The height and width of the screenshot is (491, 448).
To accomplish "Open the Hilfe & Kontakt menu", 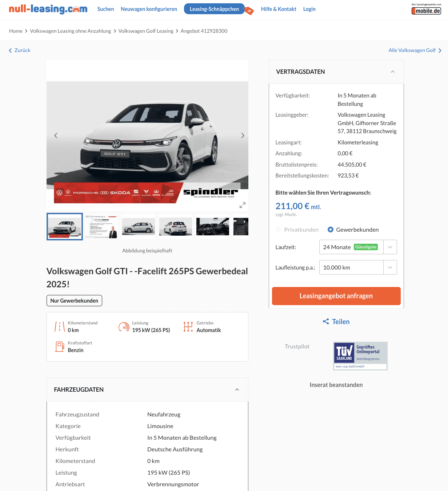I will point(279,9).
